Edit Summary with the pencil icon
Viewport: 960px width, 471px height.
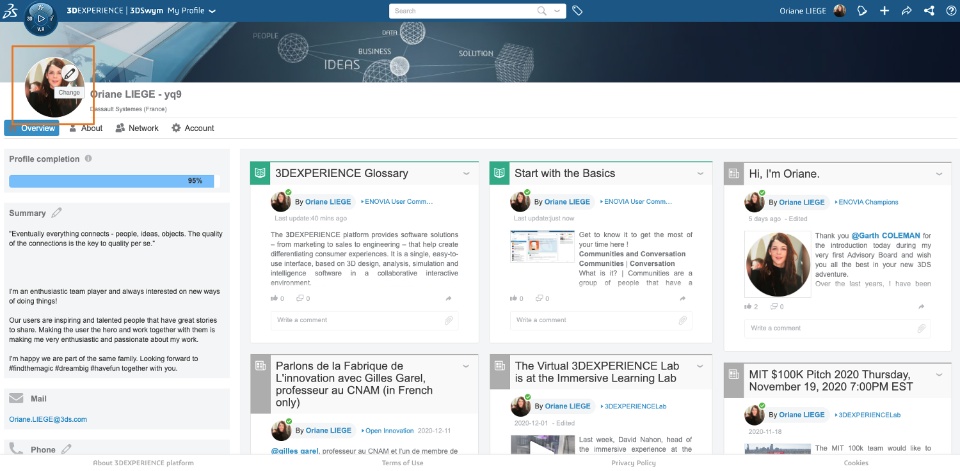click(x=56, y=213)
